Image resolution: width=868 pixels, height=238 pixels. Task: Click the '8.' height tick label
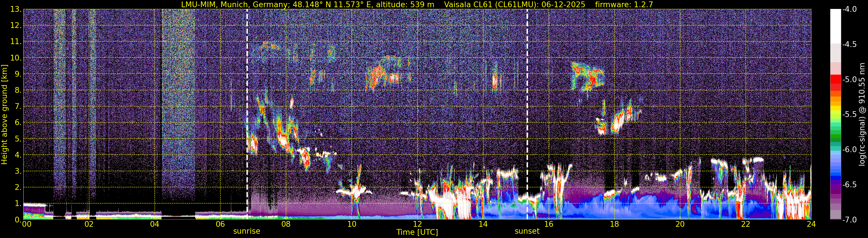pyautogui.click(x=18, y=90)
